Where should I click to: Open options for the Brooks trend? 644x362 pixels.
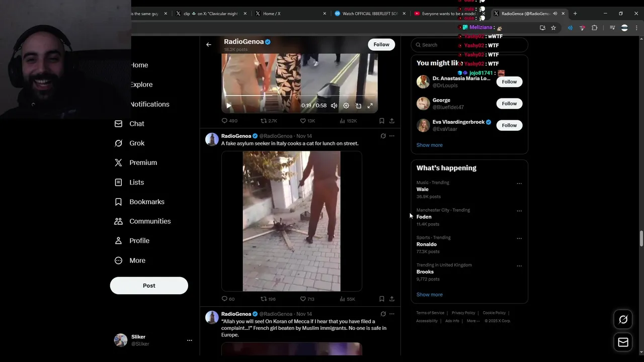click(x=519, y=266)
